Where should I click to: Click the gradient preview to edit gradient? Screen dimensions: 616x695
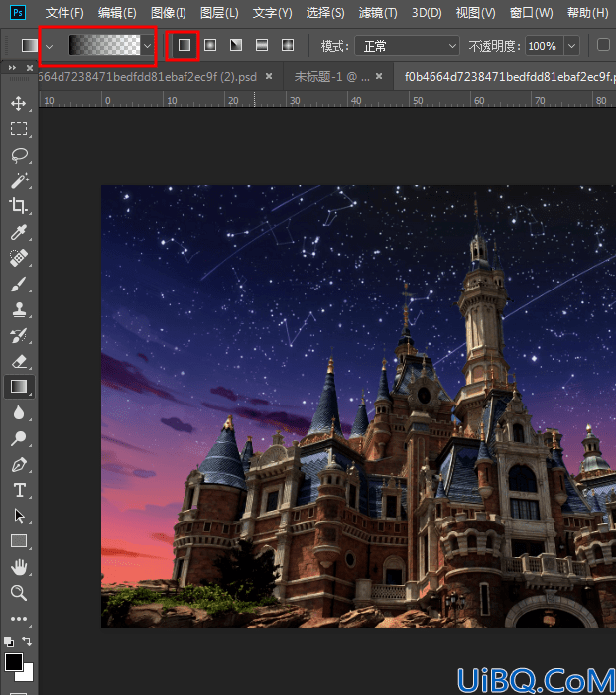coord(105,46)
